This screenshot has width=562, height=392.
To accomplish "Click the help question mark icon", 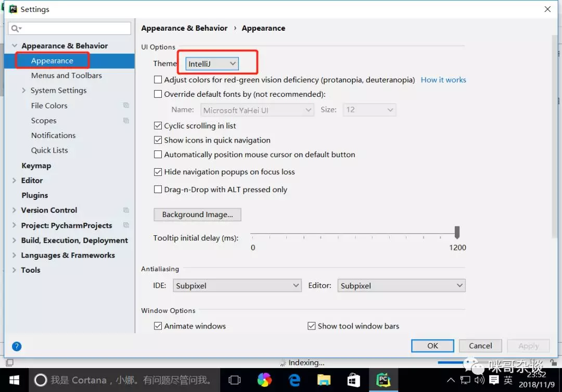I will click(x=17, y=346).
